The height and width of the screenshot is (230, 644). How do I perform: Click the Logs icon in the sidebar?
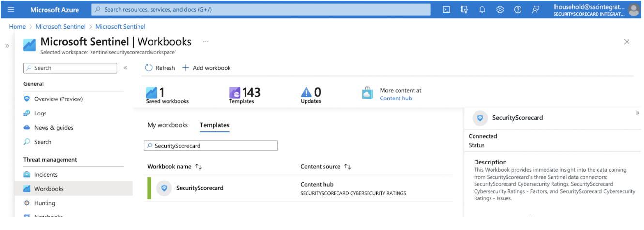pyautogui.click(x=27, y=114)
